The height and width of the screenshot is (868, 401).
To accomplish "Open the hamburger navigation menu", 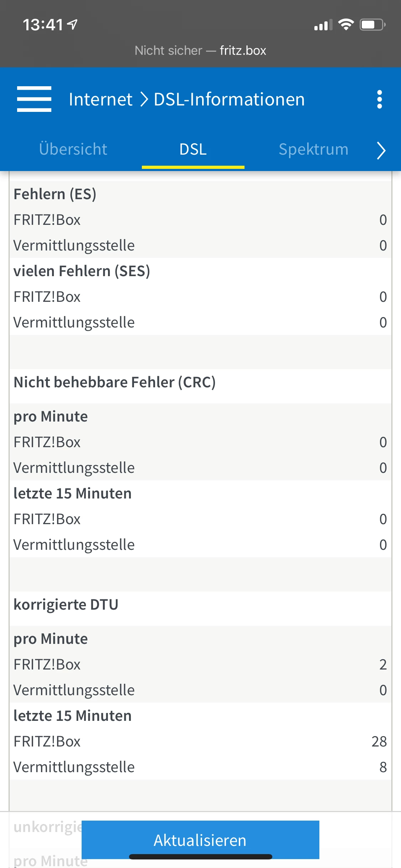I will 34,99.
